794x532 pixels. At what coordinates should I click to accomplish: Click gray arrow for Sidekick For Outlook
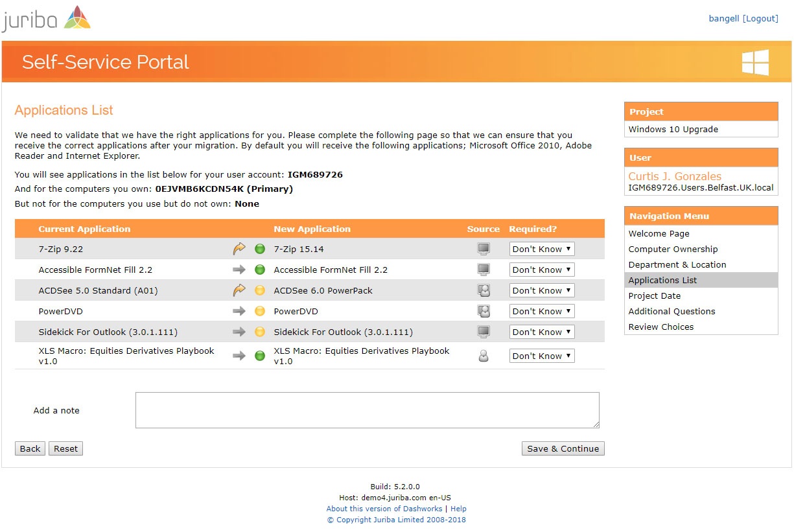[x=239, y=332]
